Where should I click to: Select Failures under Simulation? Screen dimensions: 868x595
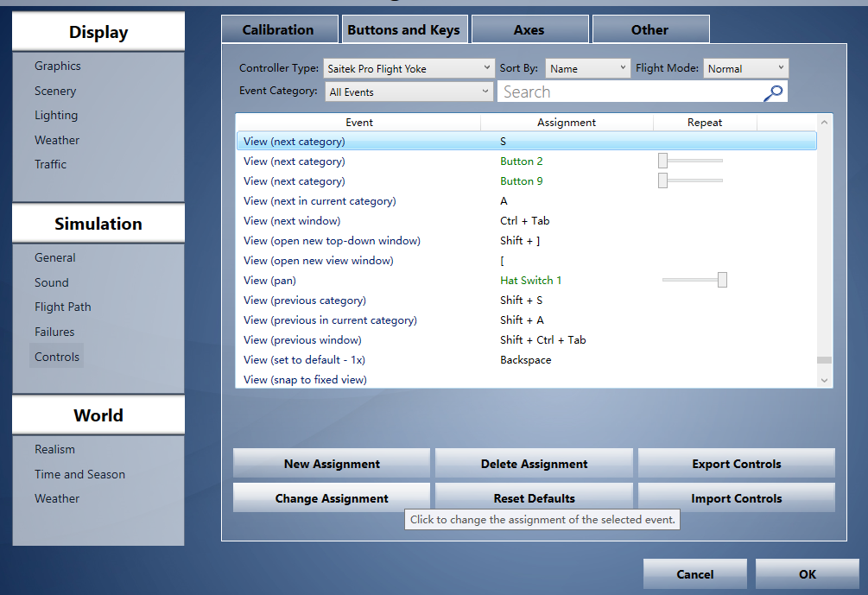tap(54, 332)
